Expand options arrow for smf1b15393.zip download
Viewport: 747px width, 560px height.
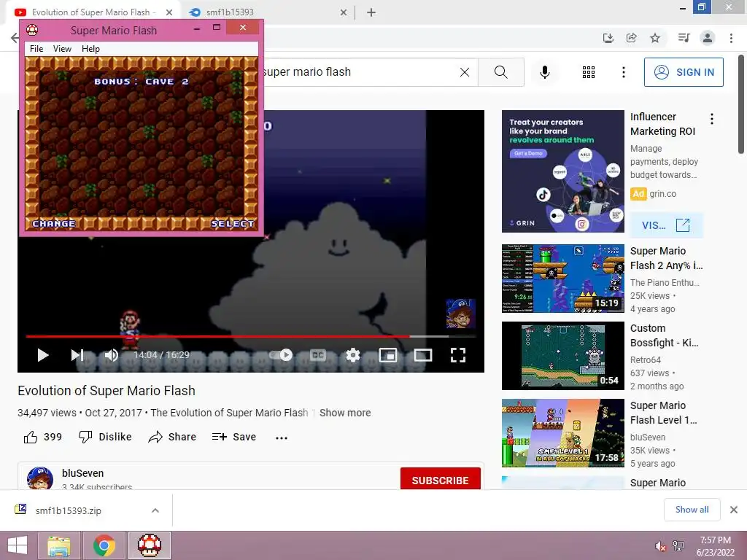click(155, 510)
